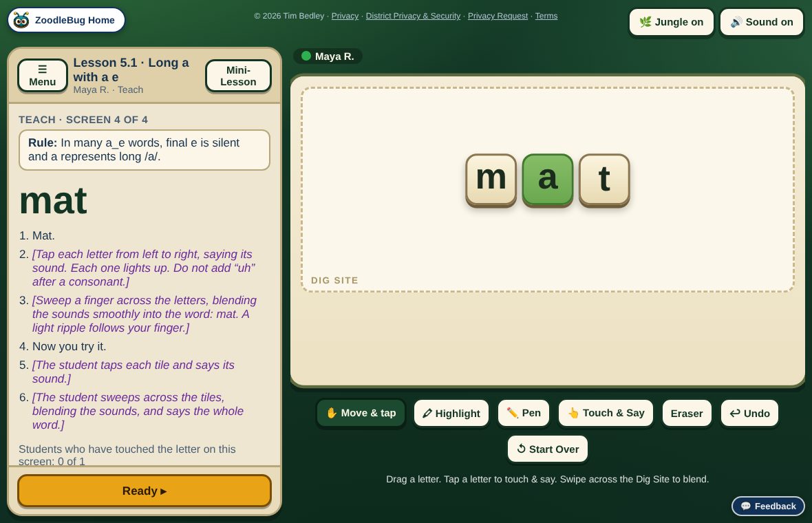Click the 'Drag a letter' hint text
Screen dimensions: 812x523
(x=547, y=479)
